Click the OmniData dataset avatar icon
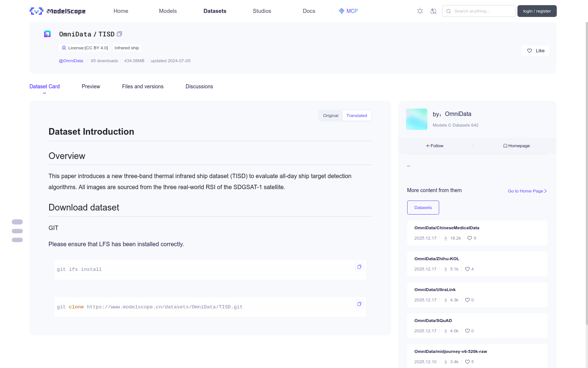The height and width of the screenshot is (368, 588). point(47,34)
